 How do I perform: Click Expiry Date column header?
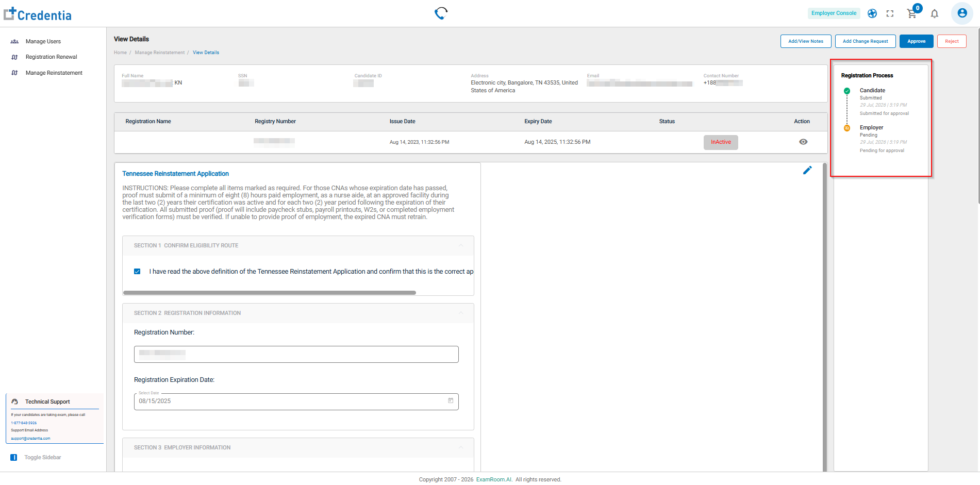538,122
